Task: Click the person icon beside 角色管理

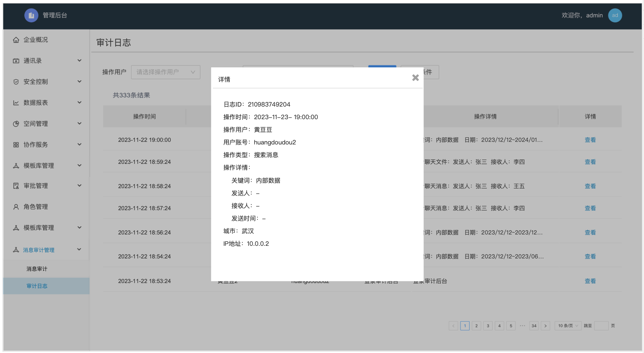Action: (16, 207)
